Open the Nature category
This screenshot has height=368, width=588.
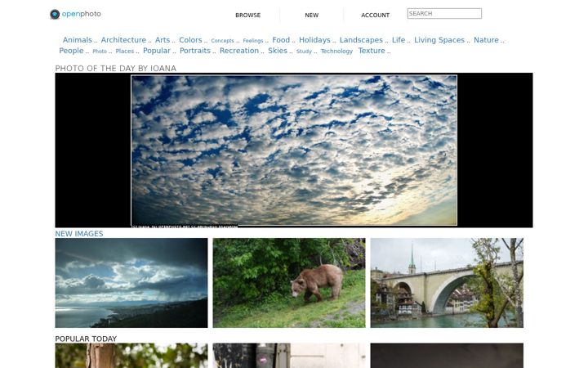(486, 40)
